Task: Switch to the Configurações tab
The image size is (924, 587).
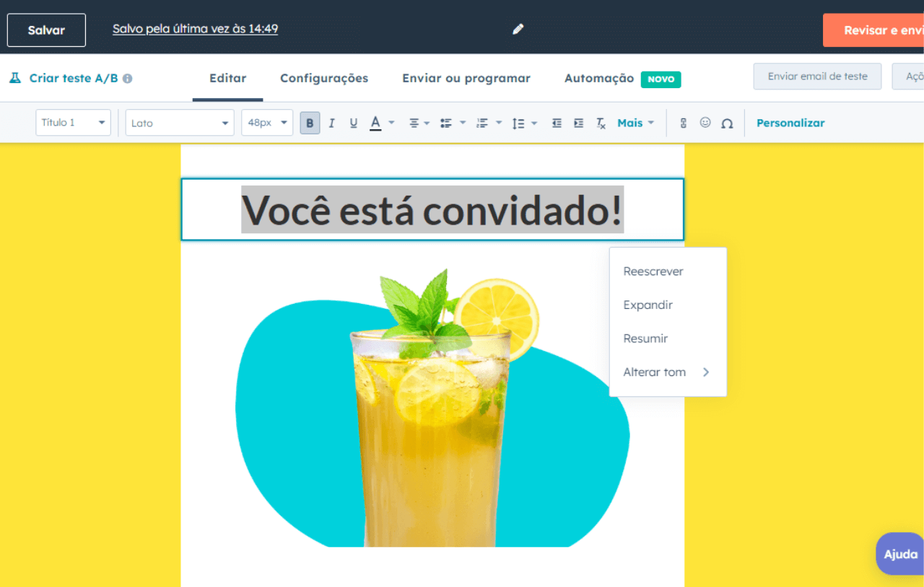Action: click(x=324, y=78)
